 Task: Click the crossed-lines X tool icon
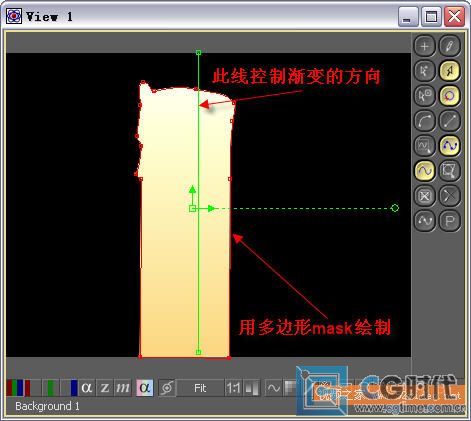449,196
